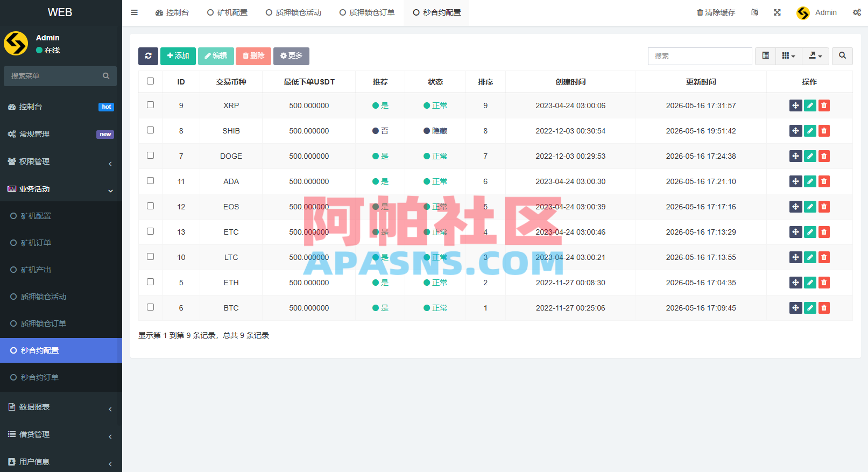868x472 pixels.
Task: Toggle select-all checkbox in table header
Action: [150, 81]
